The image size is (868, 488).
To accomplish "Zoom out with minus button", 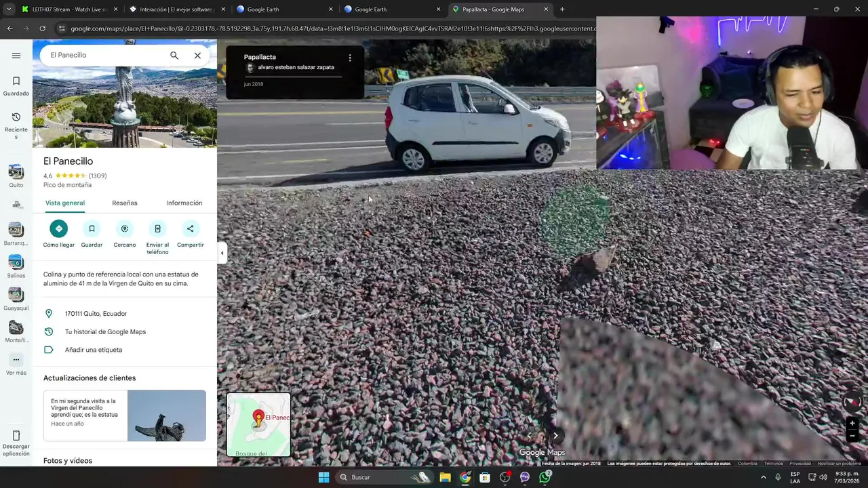I will pyautogui.click(x=852, y=436).
